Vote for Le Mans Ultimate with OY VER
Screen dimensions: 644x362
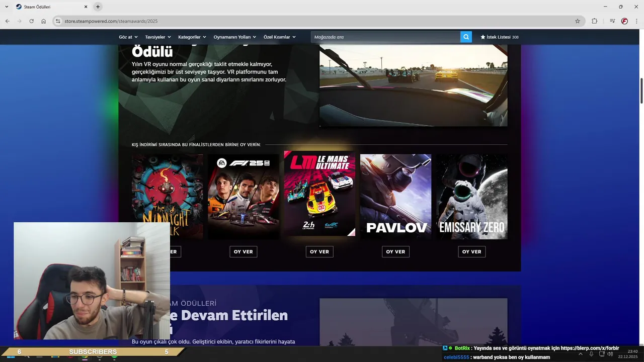click(319, 251)
